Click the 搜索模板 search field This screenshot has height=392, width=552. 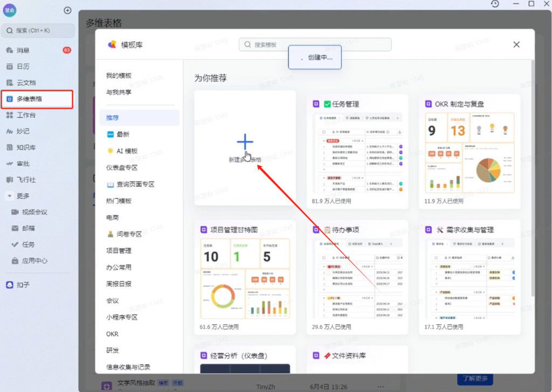click(x=315, y=45)
